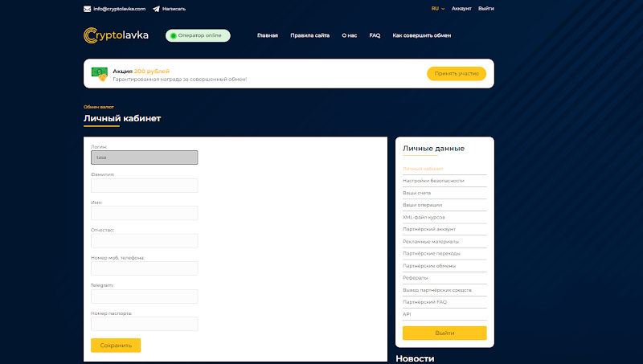The height and width of the screenshot is (364, 643).
Task: Select Ваши операции in sidebar
Action: click(423, 205)
